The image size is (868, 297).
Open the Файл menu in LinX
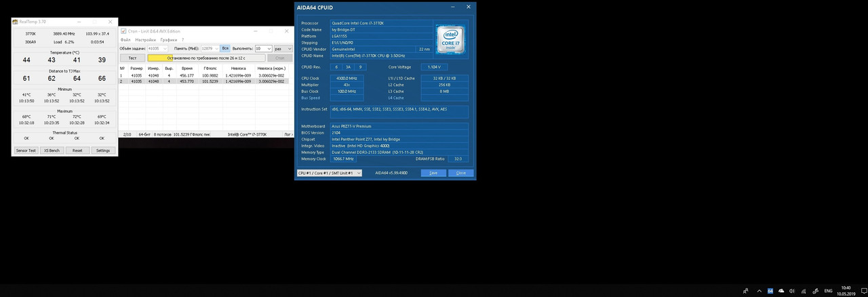click(125, 40)
